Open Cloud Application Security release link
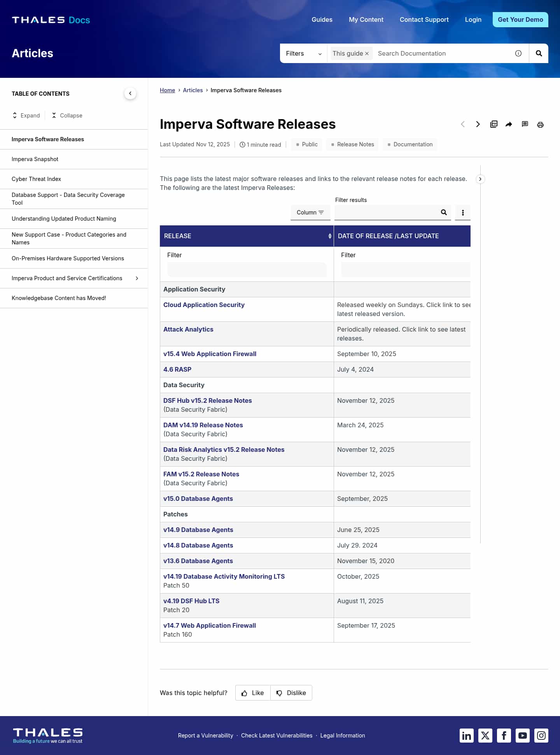The width and height of the screenshot is (560, 755). click(x=204, y=305)
